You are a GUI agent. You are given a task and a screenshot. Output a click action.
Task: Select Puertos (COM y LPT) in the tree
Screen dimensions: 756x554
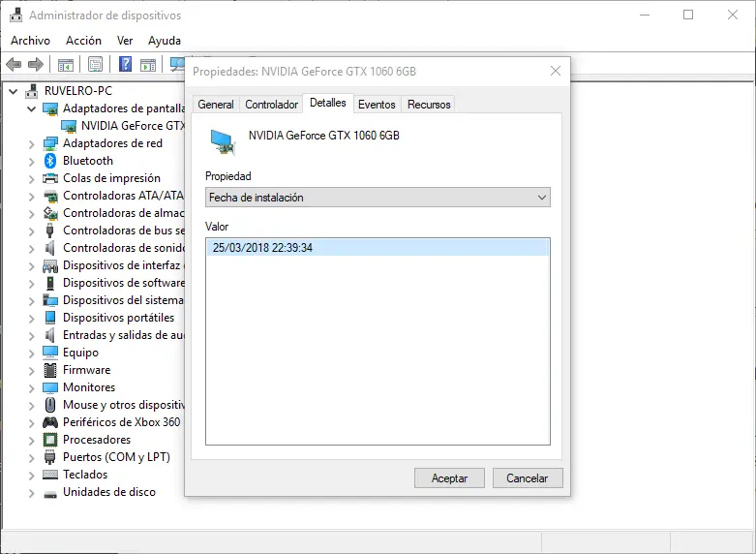tap(117, 457)
